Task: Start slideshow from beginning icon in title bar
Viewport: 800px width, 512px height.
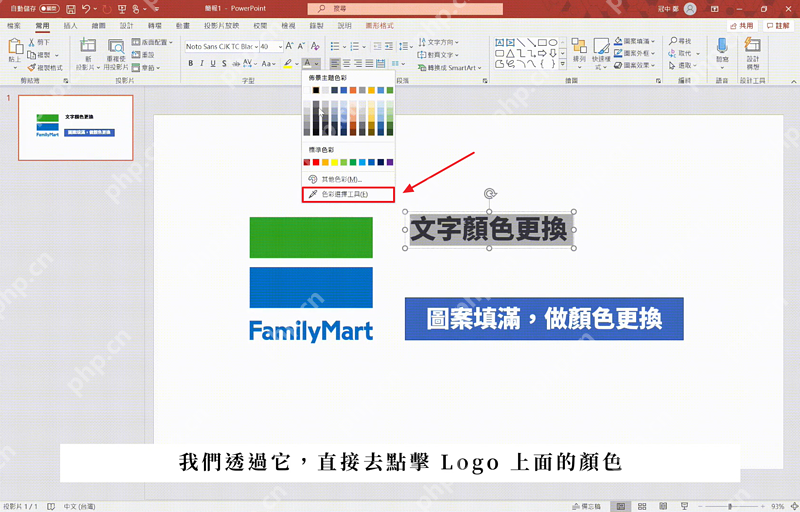Action: click(121, 9)
